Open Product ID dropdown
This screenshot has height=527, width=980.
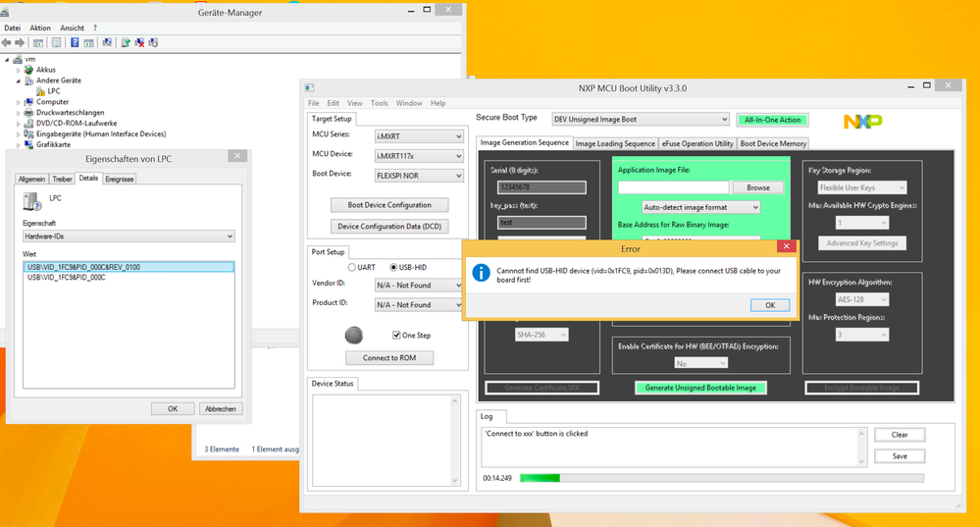(x=419, y=304)
